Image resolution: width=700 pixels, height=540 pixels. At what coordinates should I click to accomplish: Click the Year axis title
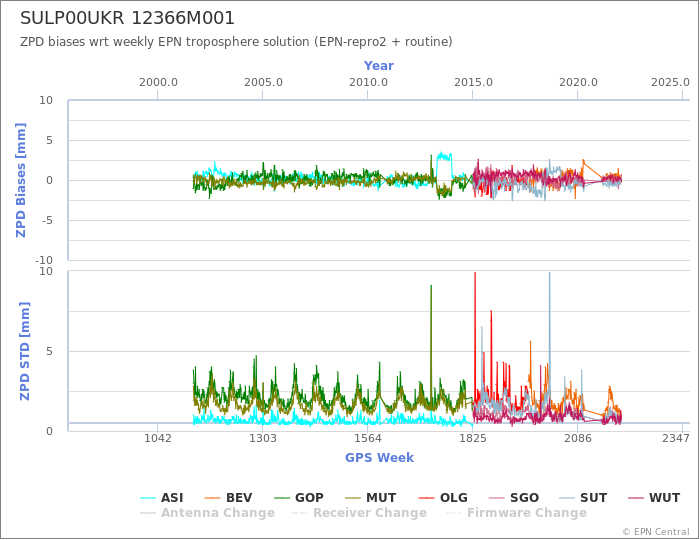tap(379, 66)
